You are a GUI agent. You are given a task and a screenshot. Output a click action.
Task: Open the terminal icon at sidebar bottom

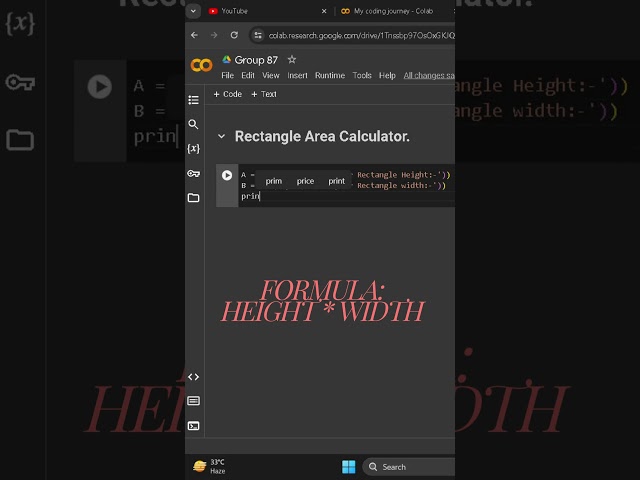tap(193, 426)
